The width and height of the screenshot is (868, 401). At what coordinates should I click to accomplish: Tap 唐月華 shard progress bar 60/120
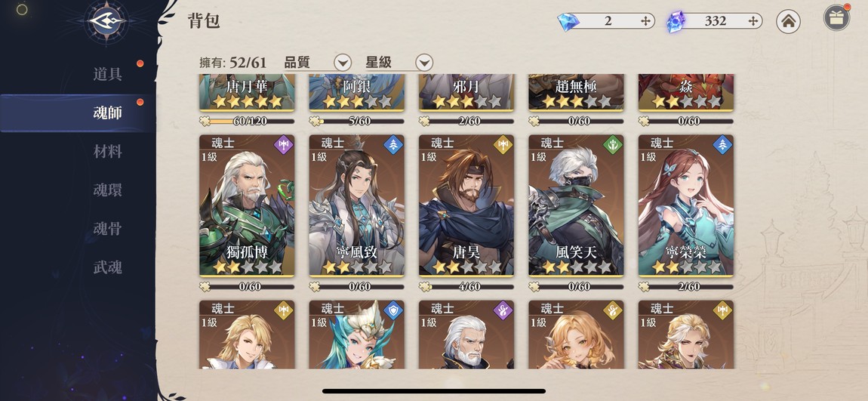(x=247, y=121)
